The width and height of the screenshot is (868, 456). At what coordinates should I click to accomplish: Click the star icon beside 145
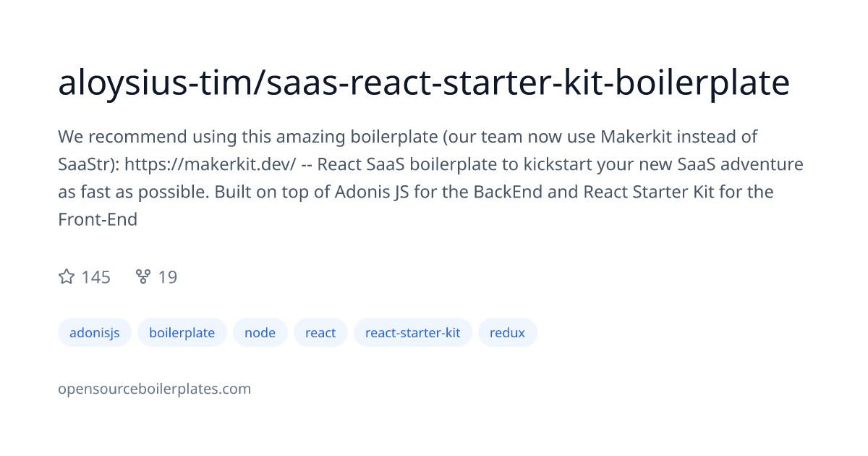tap(67, 276)
